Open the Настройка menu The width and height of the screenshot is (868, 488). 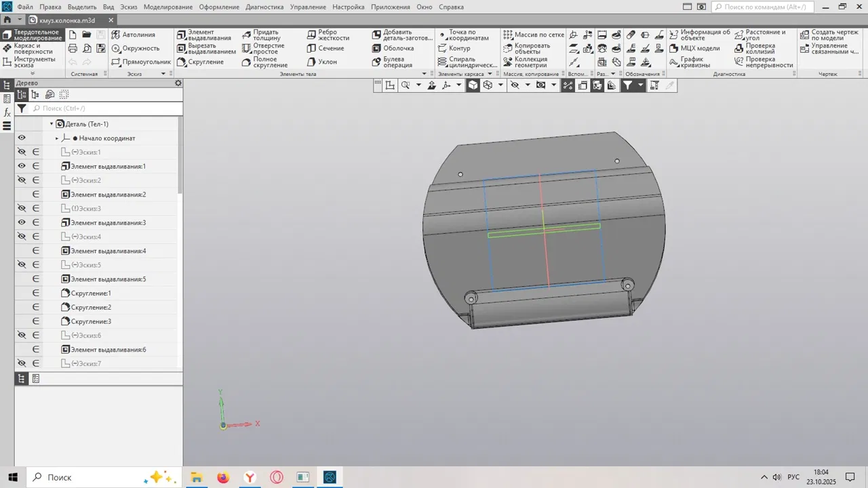coord(349,7)
